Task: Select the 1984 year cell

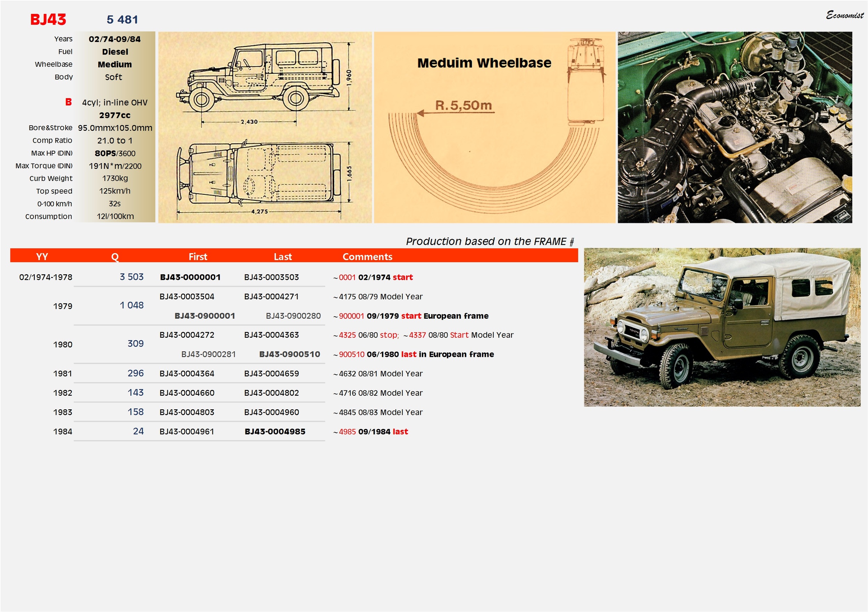Action: [63, 432]
